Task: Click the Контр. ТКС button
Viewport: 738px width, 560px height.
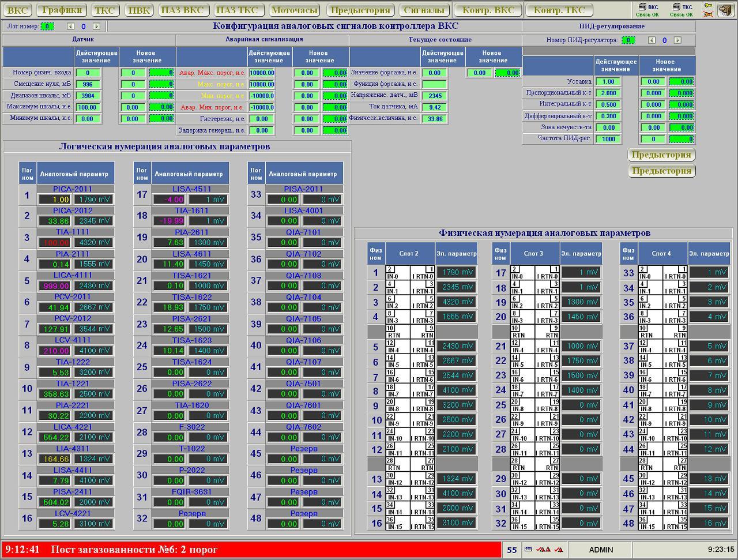Action: pos(559,10)
